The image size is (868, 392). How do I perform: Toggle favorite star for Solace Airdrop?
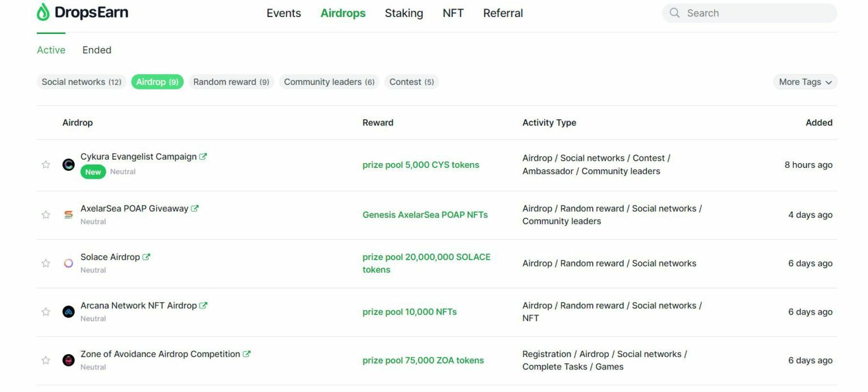click(x=46, y=263)
